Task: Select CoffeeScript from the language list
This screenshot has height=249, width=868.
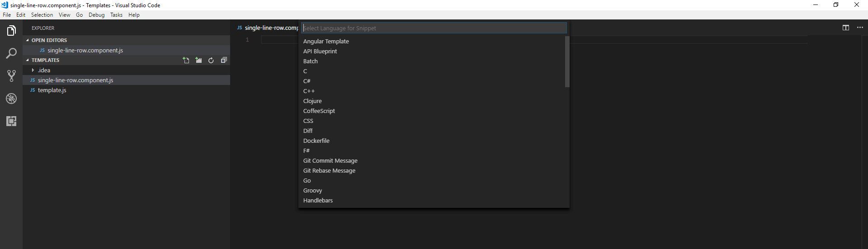Action: (x=319, y=111)
